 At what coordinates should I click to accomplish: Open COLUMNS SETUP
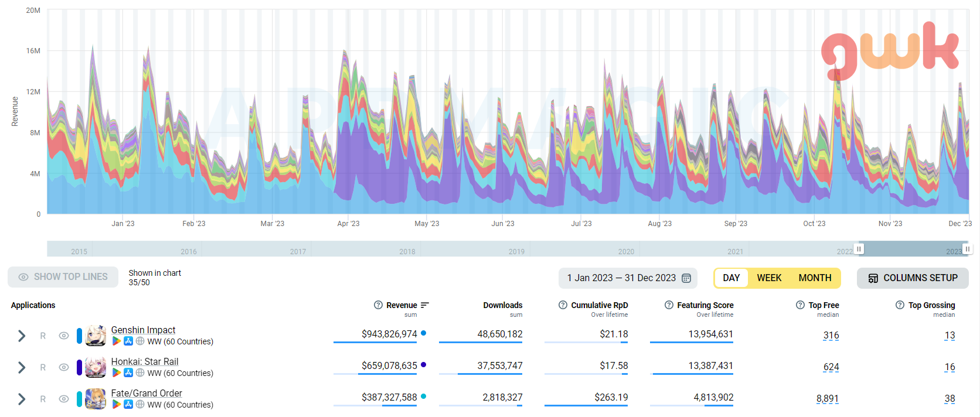tap(913, 278)
